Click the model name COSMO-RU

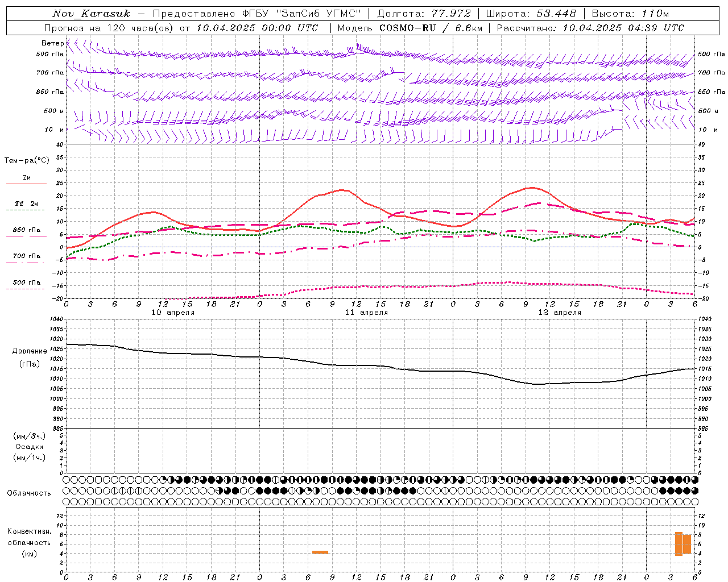click(x=408, y=28)
